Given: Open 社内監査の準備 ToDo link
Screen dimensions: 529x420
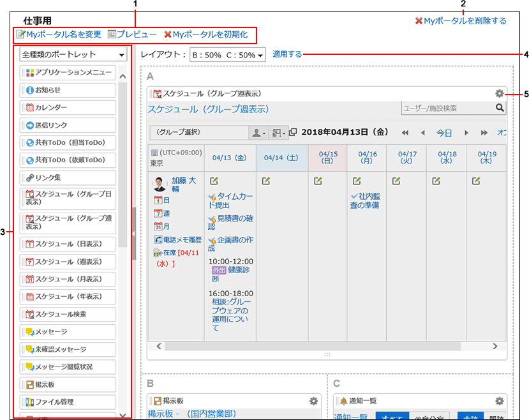Looking at the screenshot, I should (x=365, y=200).
